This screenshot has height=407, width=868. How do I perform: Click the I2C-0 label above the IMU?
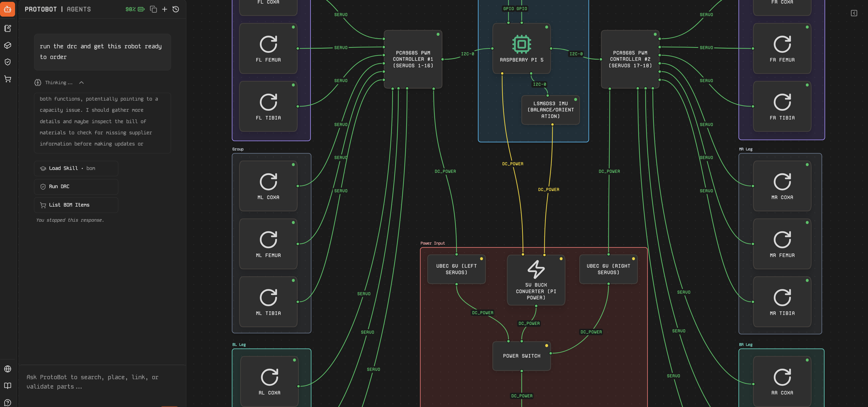tap(540, 84)
